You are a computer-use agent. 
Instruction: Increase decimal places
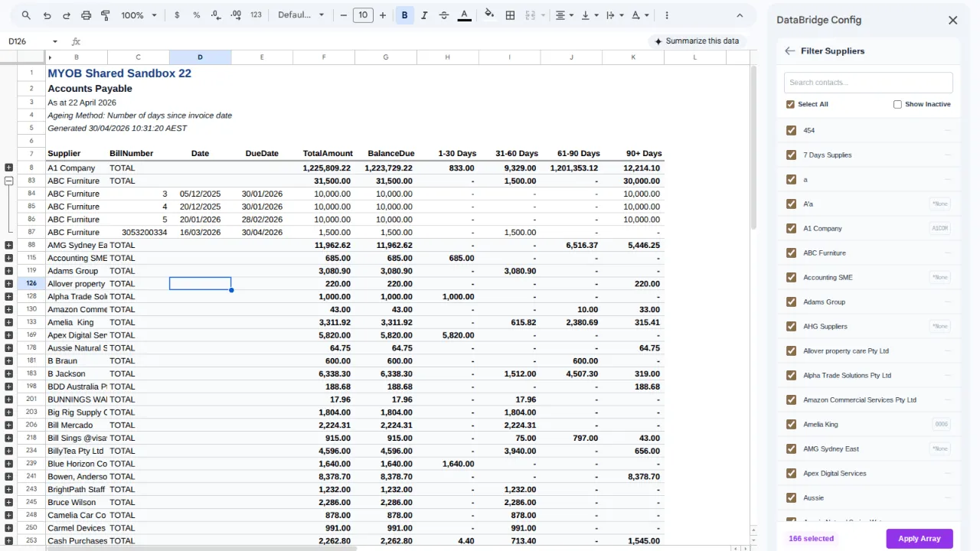236,15
